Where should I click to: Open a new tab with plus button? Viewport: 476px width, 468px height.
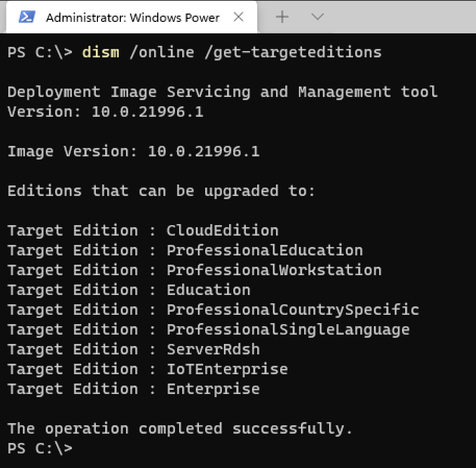pyautogui.click(x=282, y=17)
